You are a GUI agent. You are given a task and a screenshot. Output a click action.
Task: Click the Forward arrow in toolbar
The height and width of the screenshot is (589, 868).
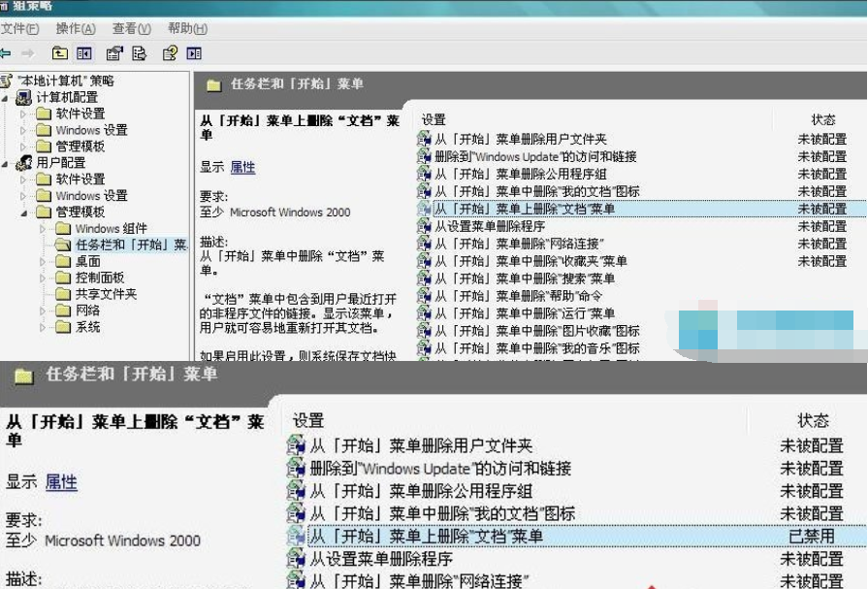coord(28,53)
